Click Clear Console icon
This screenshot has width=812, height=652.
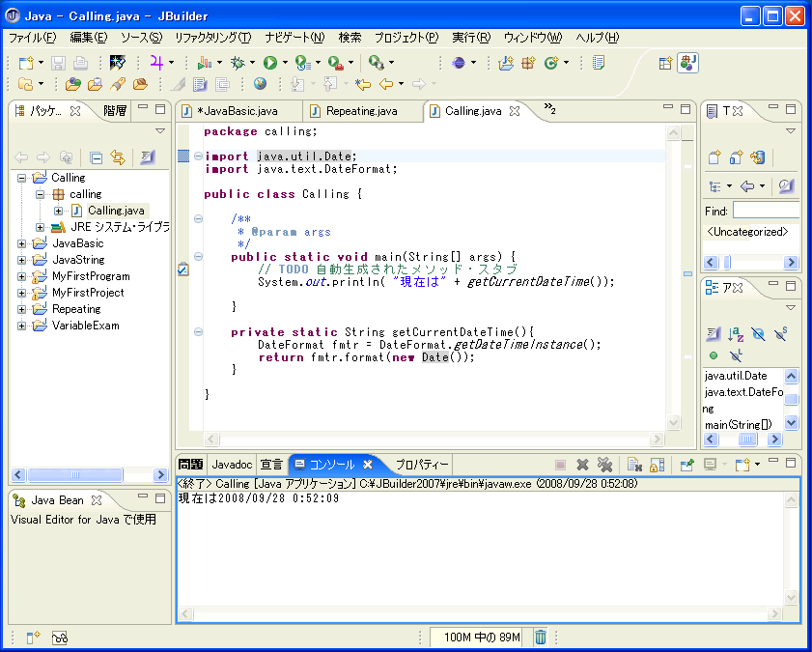(633, 465)
